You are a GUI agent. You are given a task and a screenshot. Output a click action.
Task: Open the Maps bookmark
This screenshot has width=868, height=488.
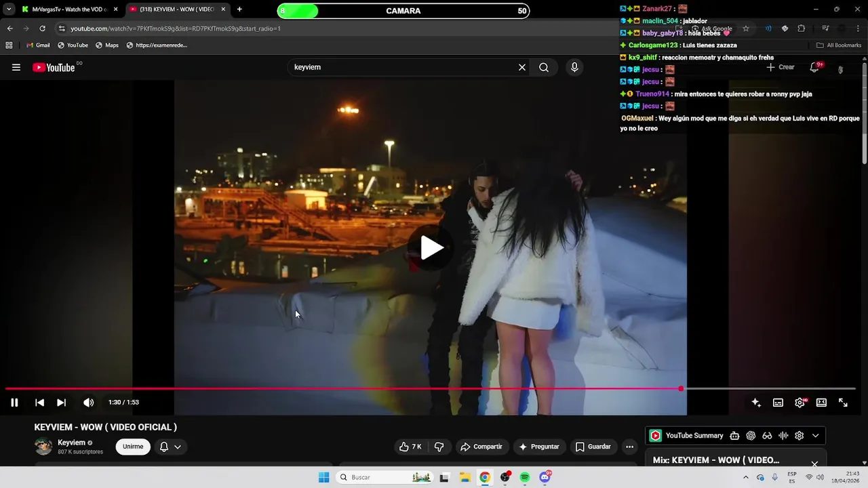[x=107, y=45]
